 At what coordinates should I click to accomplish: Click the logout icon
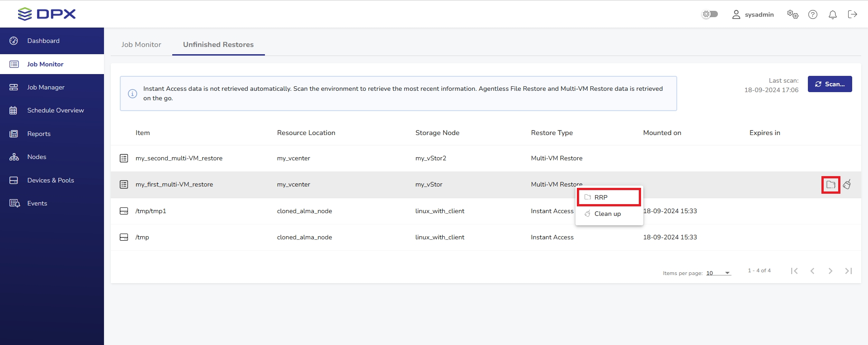click(x=852, y=14)
